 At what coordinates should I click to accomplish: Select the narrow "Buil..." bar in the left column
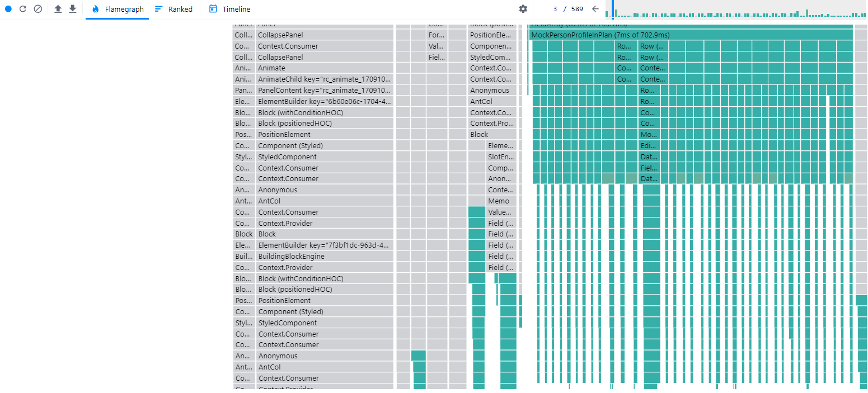[244, 257]
